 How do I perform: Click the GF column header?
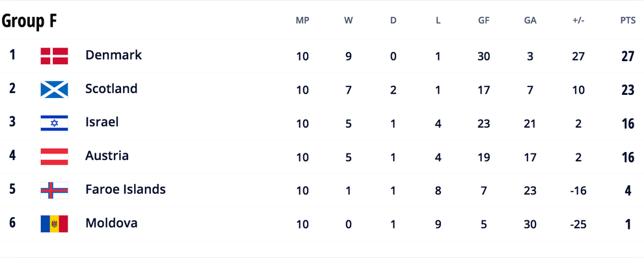(x=484, y=21)
